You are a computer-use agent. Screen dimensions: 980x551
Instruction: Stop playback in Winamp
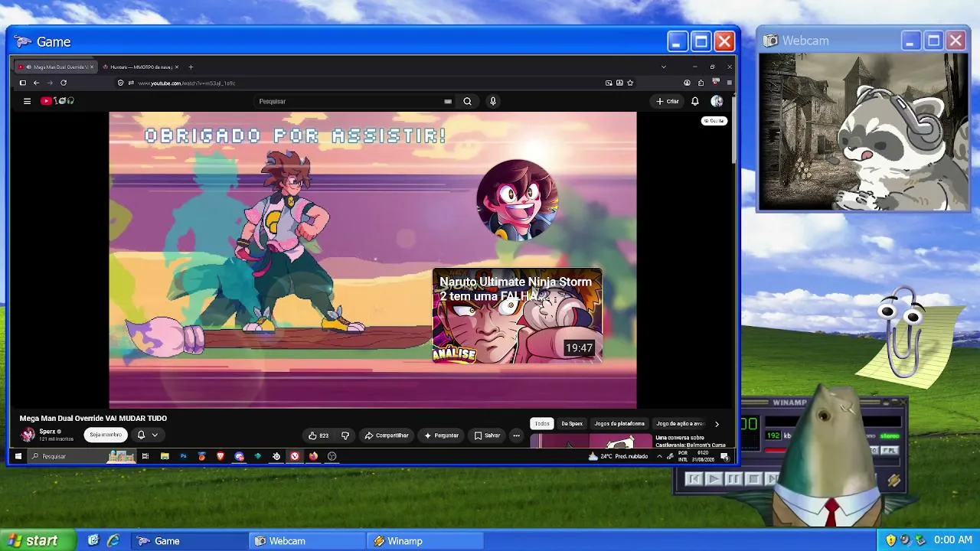(753, 479)
